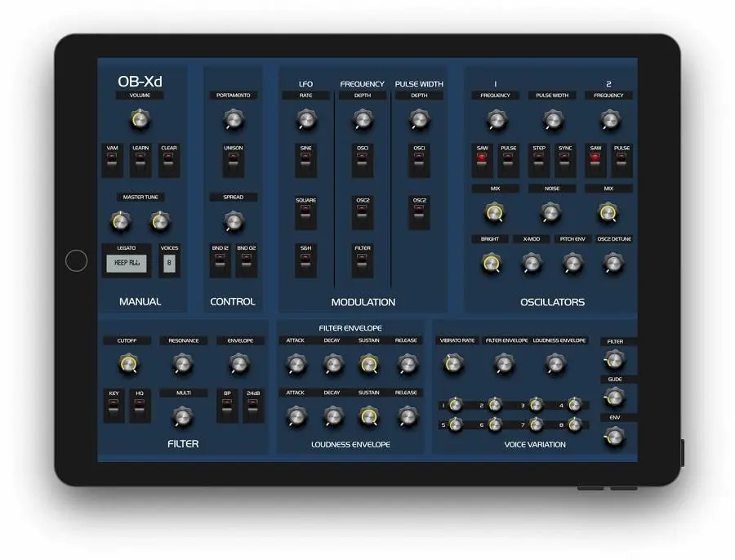The image size is (735, 560).
Task: Toggle the filter KEY switch
Action: (x=114, y=406)
